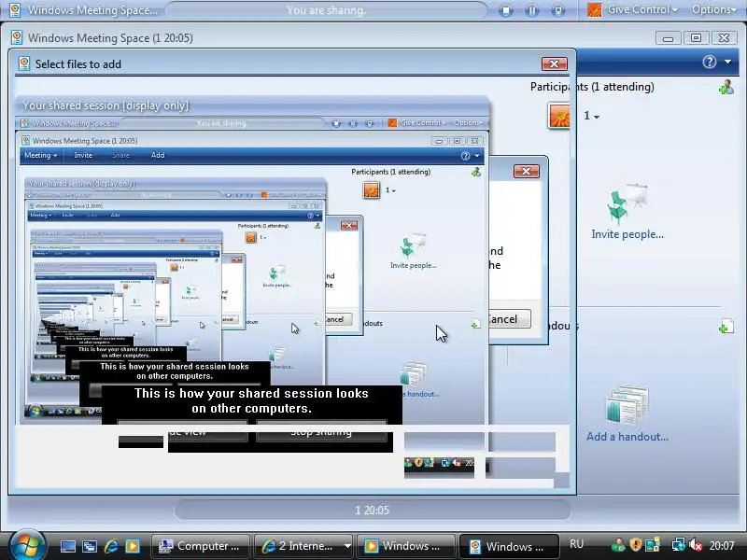Click Add in shared session preview
Viewport: 747px width, 560px height.
pyautogui.click(x=158, y=155)
